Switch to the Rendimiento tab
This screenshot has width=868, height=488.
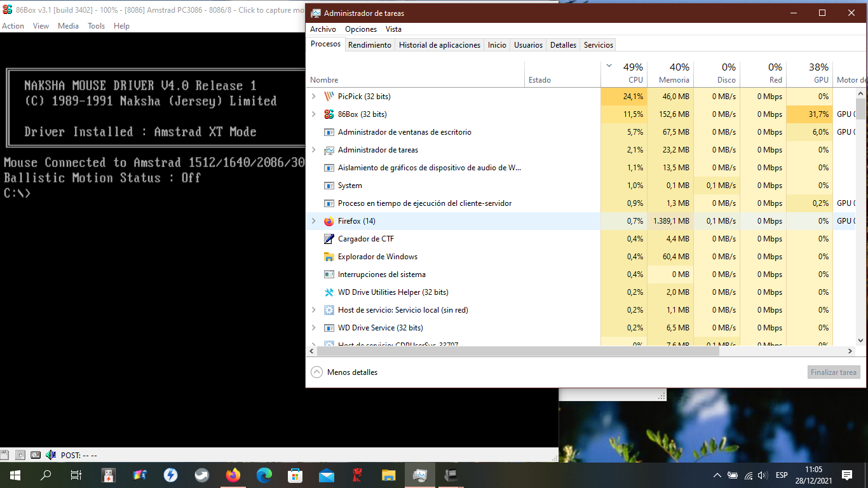coord(369,44)
